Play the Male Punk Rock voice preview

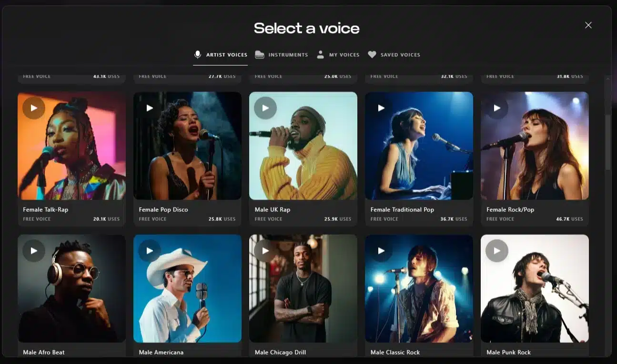click(x=497, y=251)
